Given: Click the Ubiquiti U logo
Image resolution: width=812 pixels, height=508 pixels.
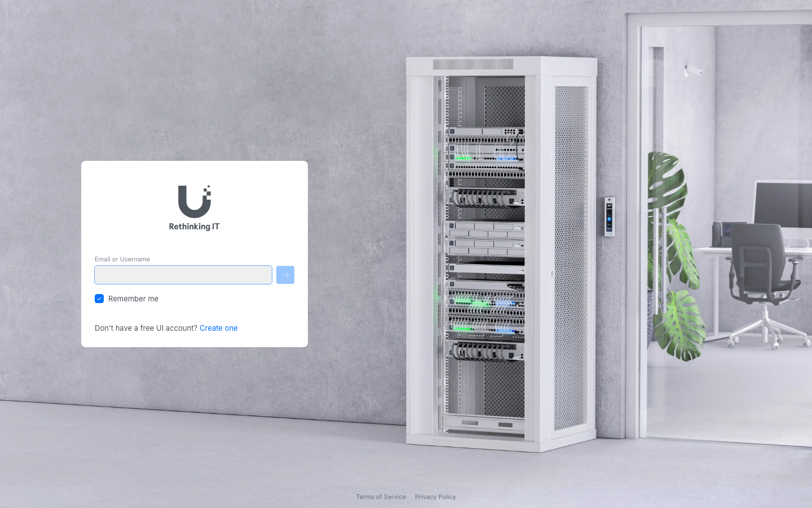Looking at the screenshot, I should tap(195, 202).
